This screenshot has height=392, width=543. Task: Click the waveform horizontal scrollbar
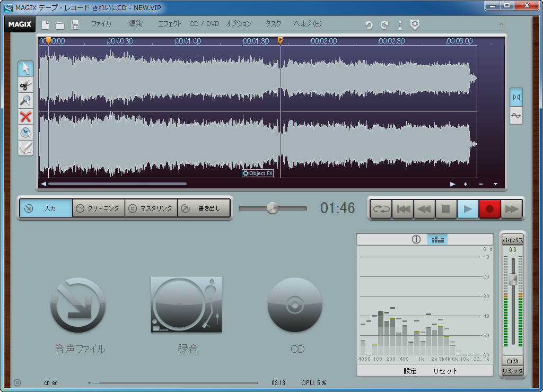[117, 184]
